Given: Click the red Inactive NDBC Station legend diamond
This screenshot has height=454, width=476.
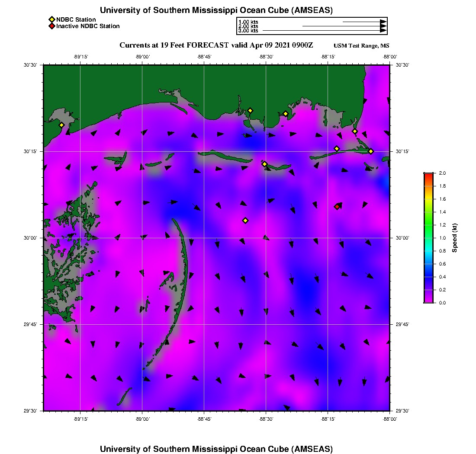Looking at the screenshot, I should (x=51, y=26).
